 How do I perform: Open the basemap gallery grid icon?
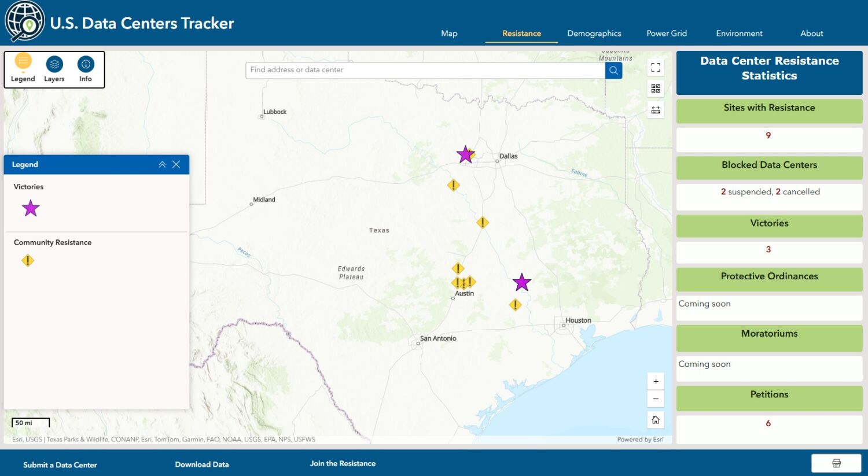[656, 88]
